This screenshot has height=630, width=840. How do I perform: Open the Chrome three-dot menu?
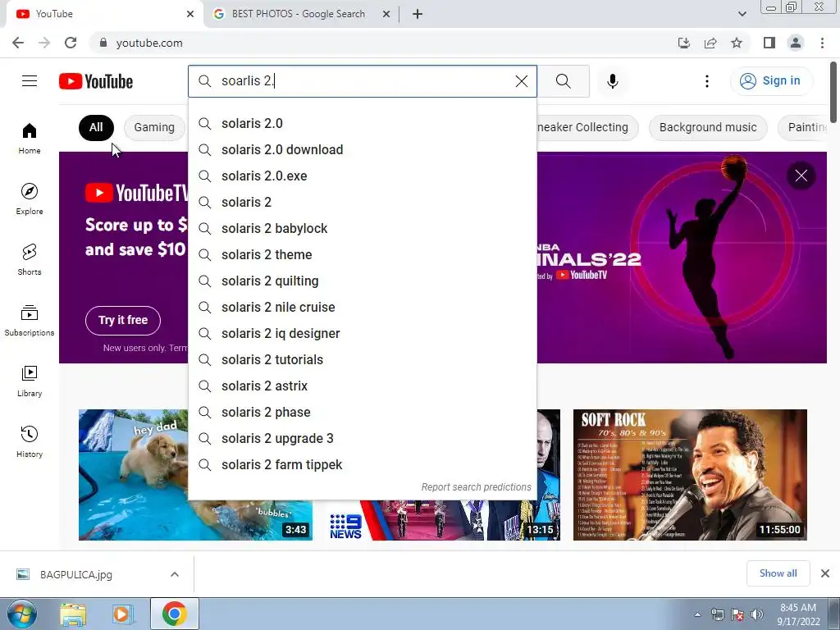point(822,43)
